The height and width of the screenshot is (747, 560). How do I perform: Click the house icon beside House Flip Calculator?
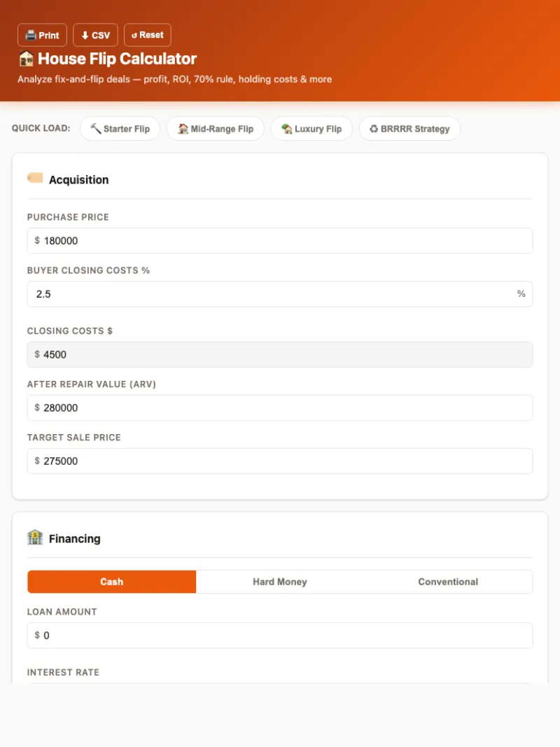[x=26, y=59]
